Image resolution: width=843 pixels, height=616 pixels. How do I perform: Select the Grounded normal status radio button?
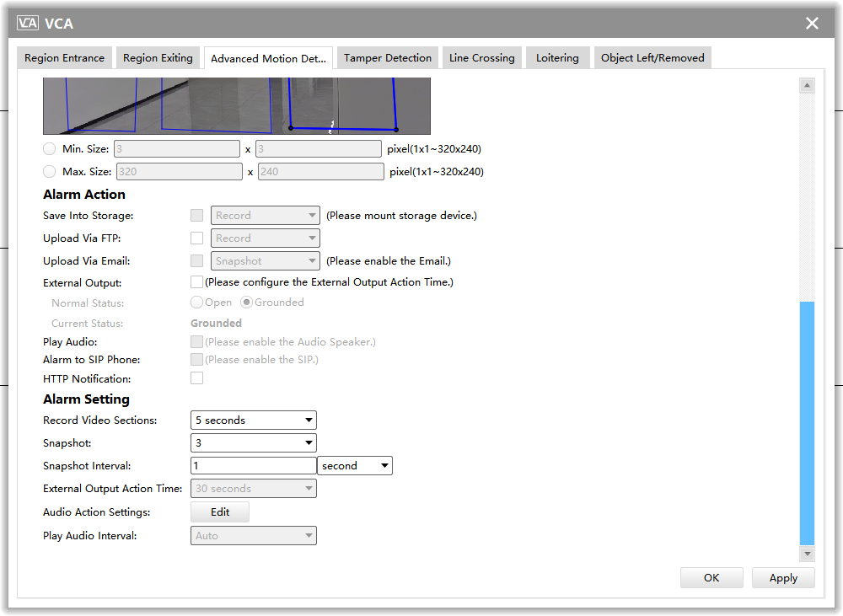point(246,303)
